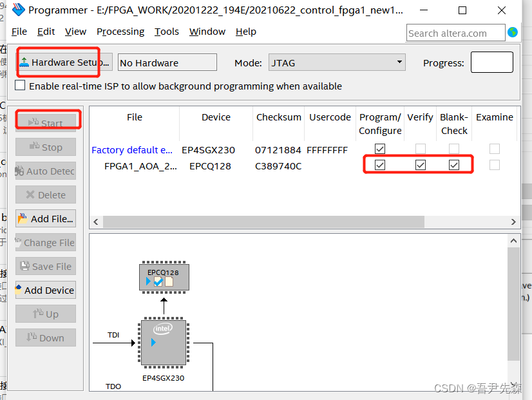Click the Blank-Check column header
The image size is (532, 400).
[454, 124]
